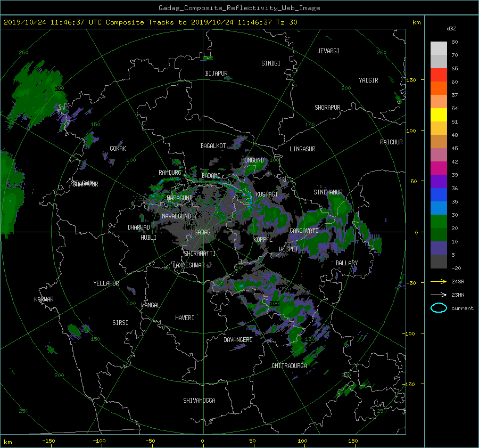Select the red 65 dBZ color swatch
Screen dimensions: 479x448
(x=439, y=75)
